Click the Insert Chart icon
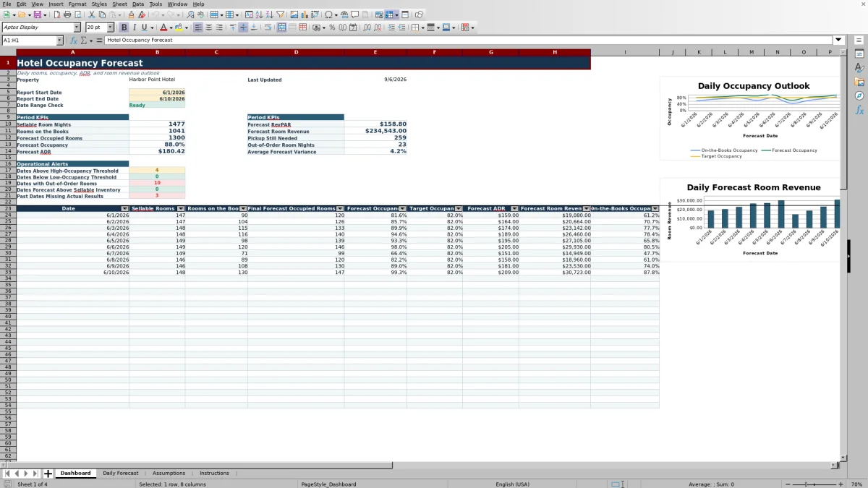This screenshot has width=868, height=488. point(304,14)
